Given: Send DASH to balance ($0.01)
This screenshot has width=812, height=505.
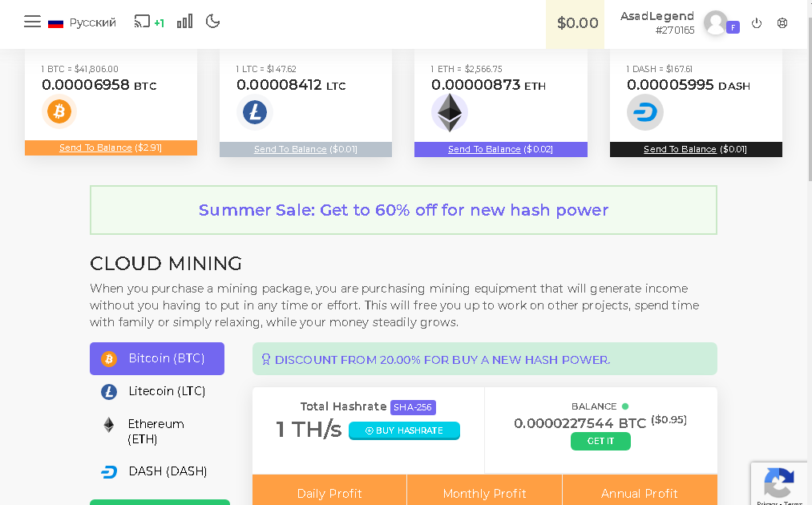Looking at the screenshot, I should coord(696,149).
